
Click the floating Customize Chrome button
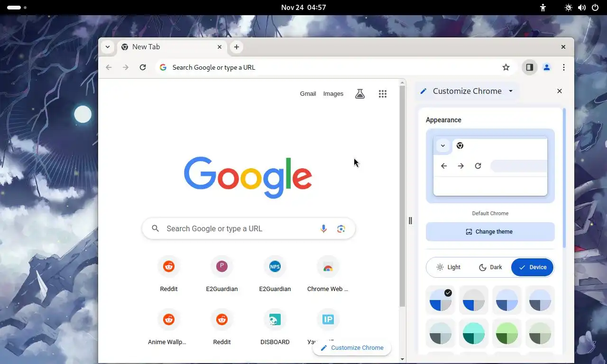point(351,348)
